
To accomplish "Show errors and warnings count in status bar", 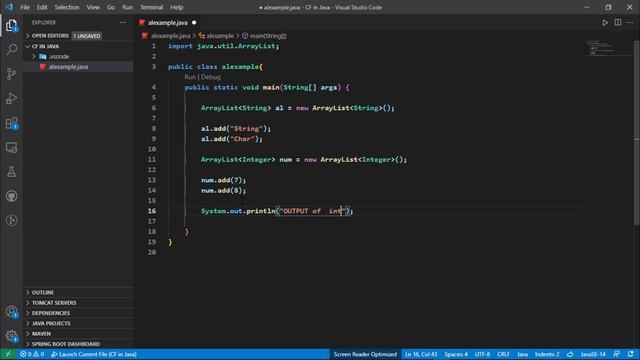I will [32, 354].
